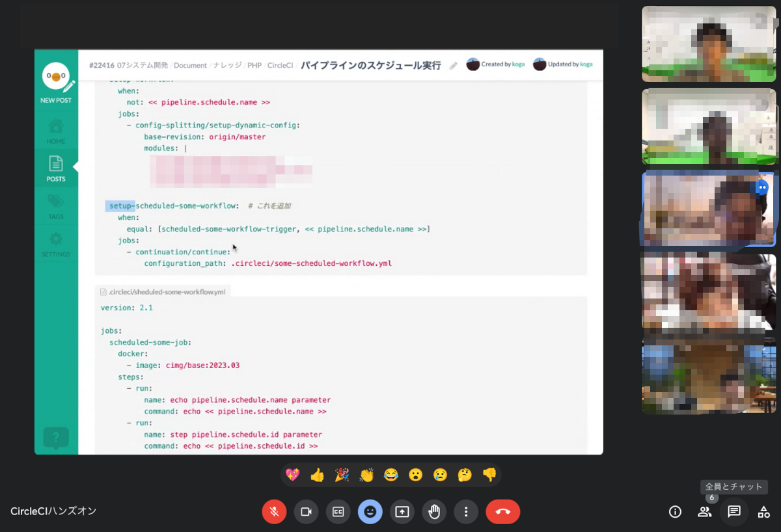Click 'scheduled-some-job:' line
Viewport: 781px width, 532px height.
pyautogui.click(x=150, y=342)
